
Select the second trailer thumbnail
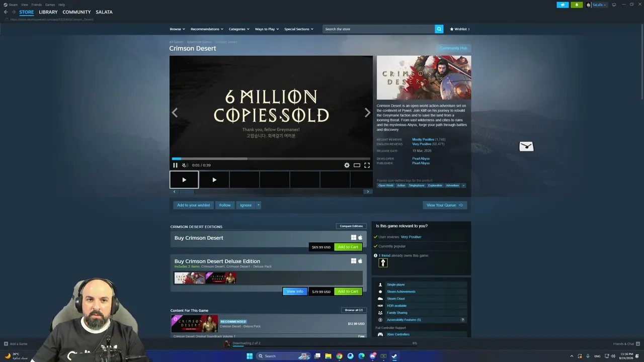click(214, 180)
